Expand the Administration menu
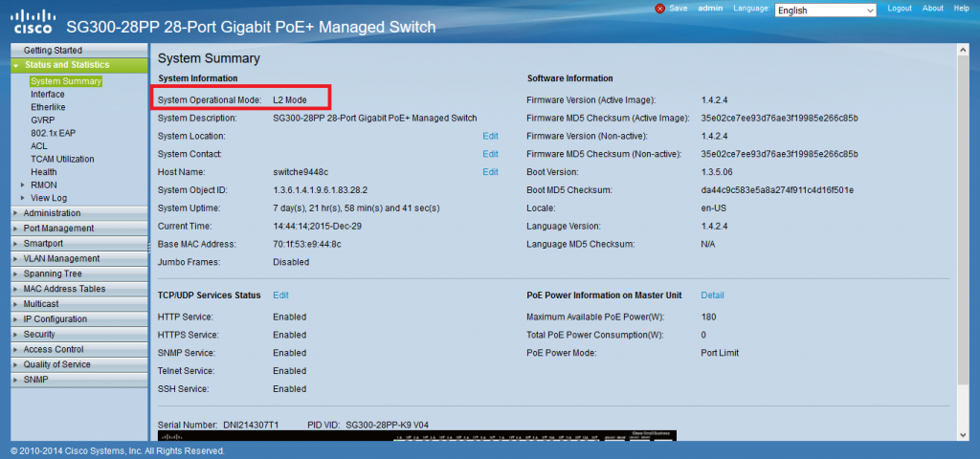The height and width of the screenshot is (459, 980). 79,213
